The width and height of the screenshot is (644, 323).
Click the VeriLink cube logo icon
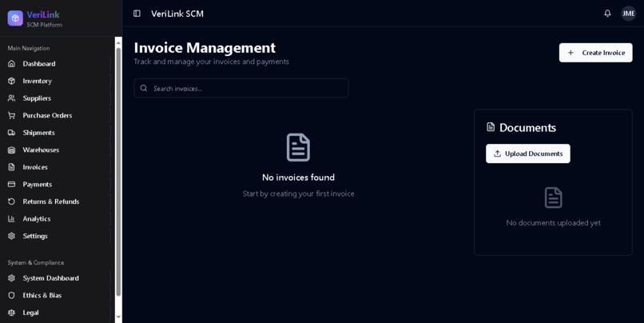[15, 18]
